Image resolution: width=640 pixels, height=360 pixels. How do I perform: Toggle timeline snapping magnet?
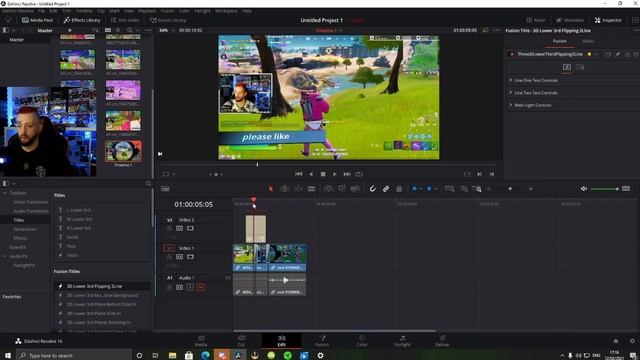click(x=373, y=189)
